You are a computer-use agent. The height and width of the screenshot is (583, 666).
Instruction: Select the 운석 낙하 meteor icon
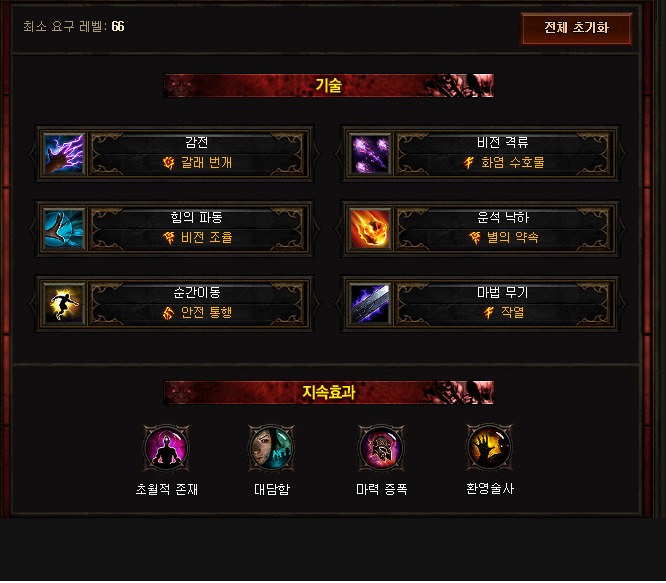[370, 229]
